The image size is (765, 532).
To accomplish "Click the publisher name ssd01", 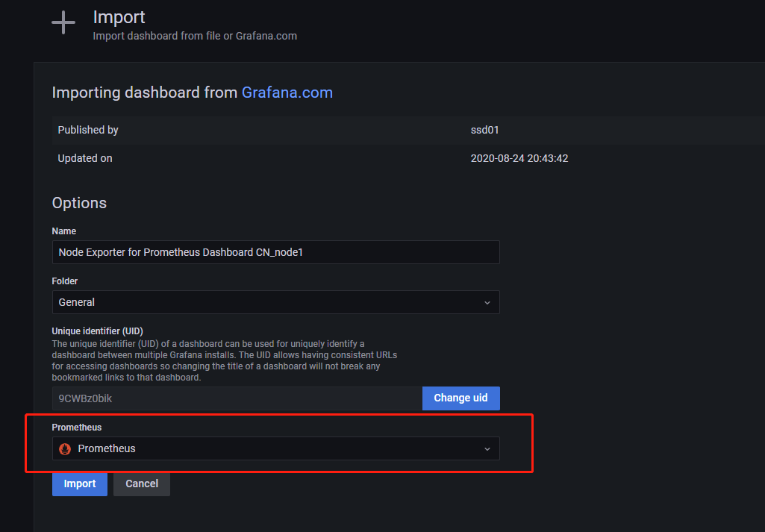I will (x=484, y=130).
